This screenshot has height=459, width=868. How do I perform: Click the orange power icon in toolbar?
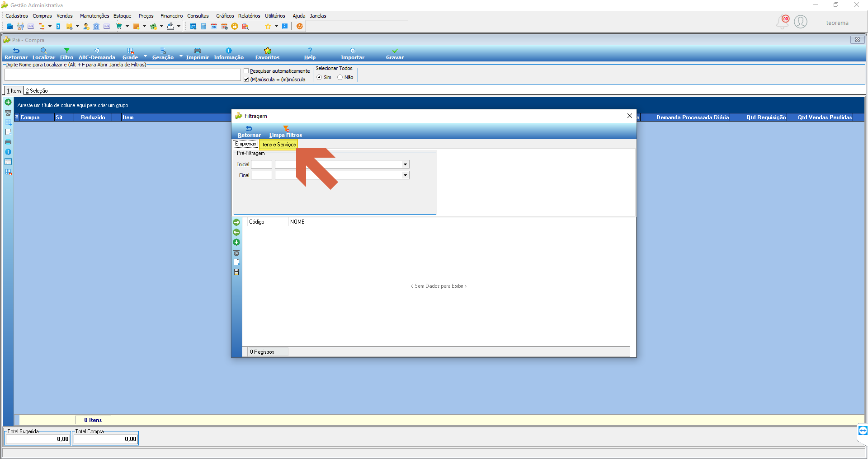[x=300, y=26]
